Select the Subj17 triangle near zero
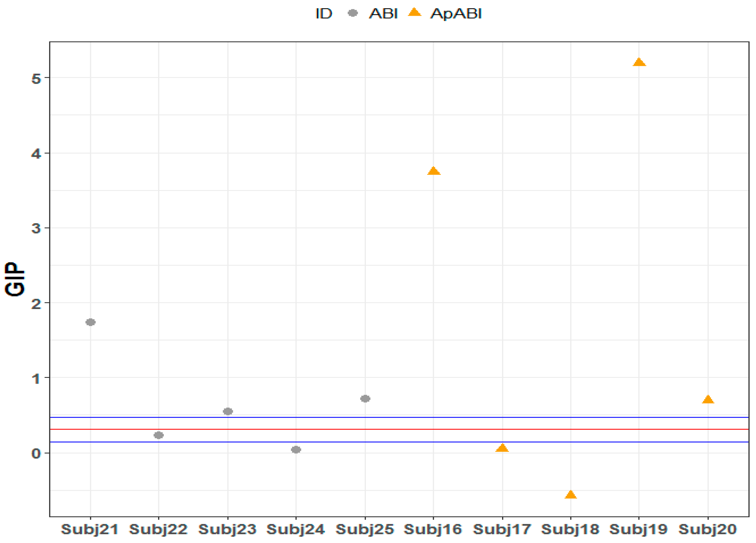 pyautogui.click(x=502, y=448)
